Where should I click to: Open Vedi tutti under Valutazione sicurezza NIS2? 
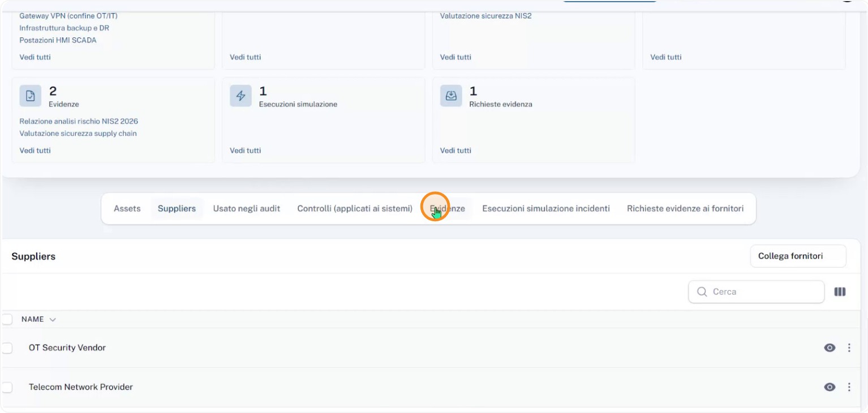[456, 57]
